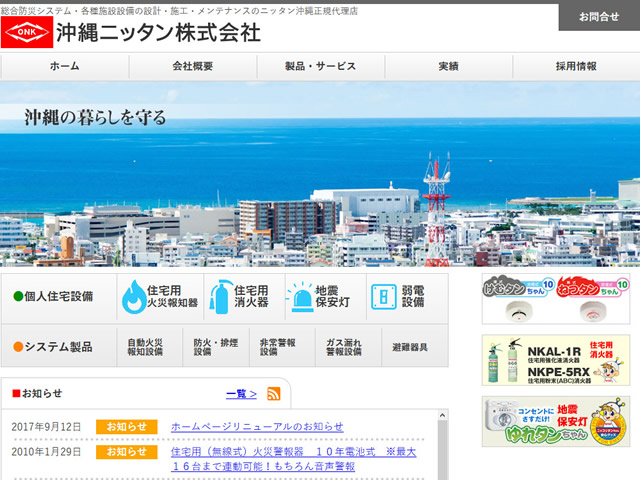640x480 pixels.
Task: Click the お知らせ tag on 2010年1月29日
Action: pyautogui.click(x=127, y=452)
